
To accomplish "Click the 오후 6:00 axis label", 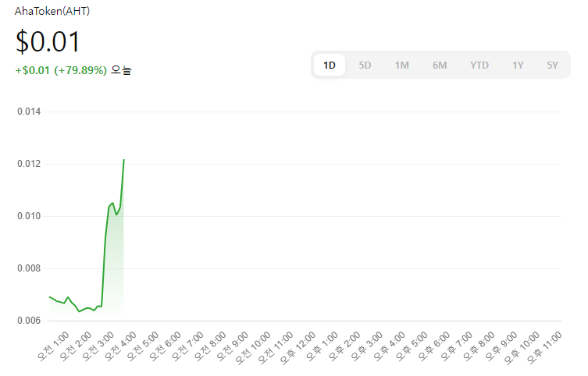I will [434, 346].
